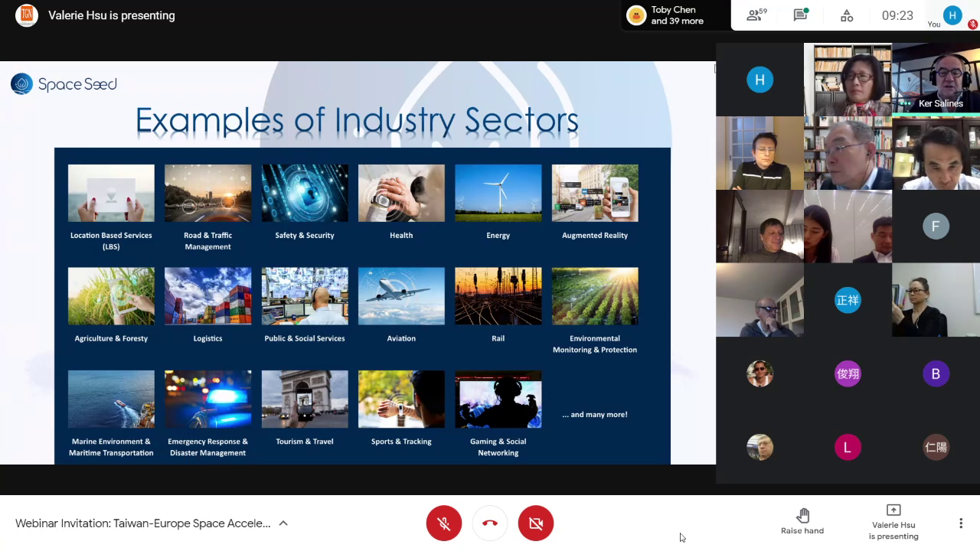Image resolution: width=980 pixels, height=551 pixels.
Task: Click the Tourism & Travel image
Action: [x=305, y=399]
